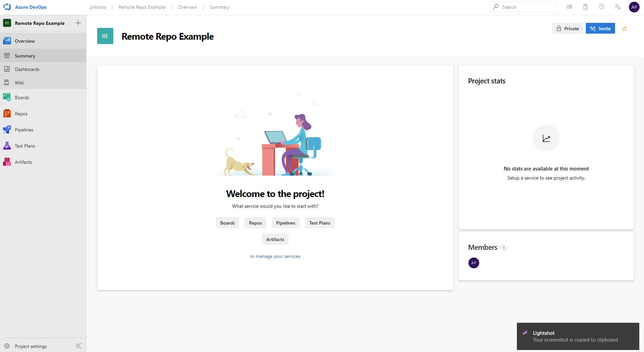This screenshot has width=644, height=352.
Task: Click the Members heading text
Action: [x=483, y=247]
